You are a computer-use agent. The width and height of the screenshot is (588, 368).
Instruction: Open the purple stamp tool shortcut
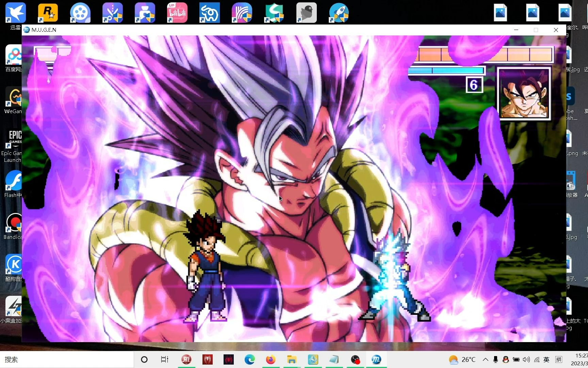pyautogui.click(x=145, y=13)
